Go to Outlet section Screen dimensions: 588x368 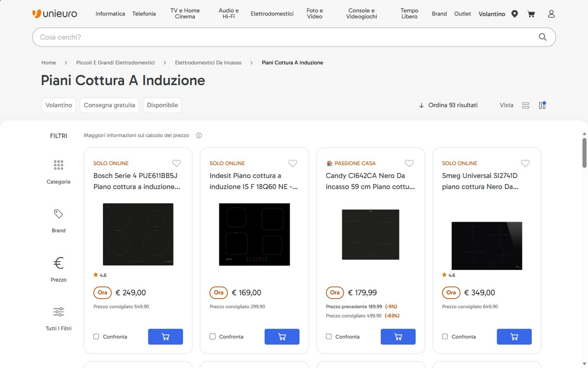point(463,14)
